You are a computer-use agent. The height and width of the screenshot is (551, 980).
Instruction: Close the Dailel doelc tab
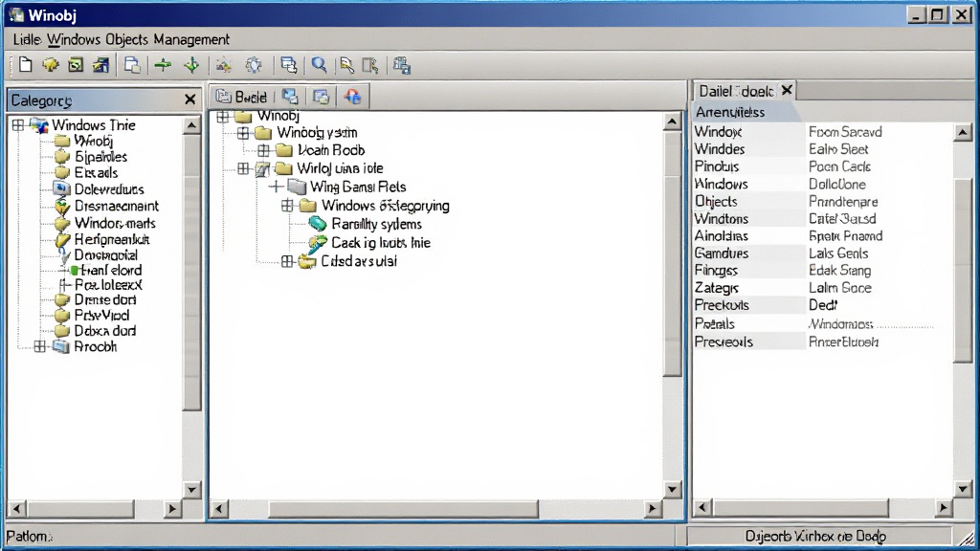point(787,91)
